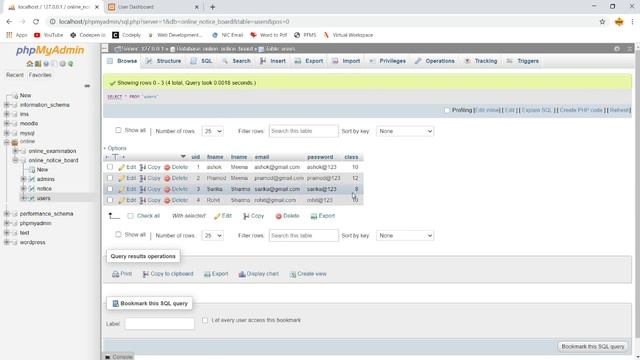The height and width of the screenshot is (360, 640).
Task: Open the Insert tab
Action: pyautogui.click(x=273, y=61)
